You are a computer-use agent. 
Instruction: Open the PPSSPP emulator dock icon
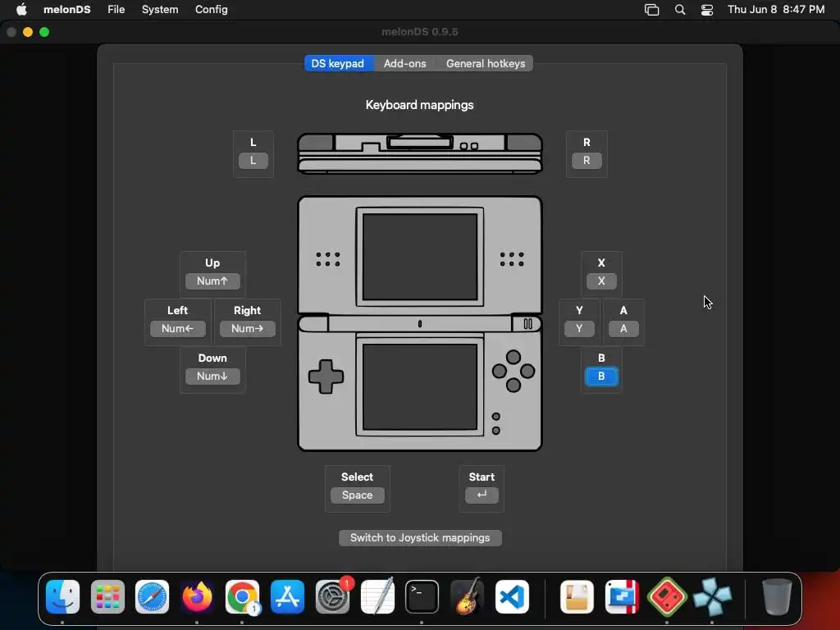pyautogui.click(x=712, y=596)
